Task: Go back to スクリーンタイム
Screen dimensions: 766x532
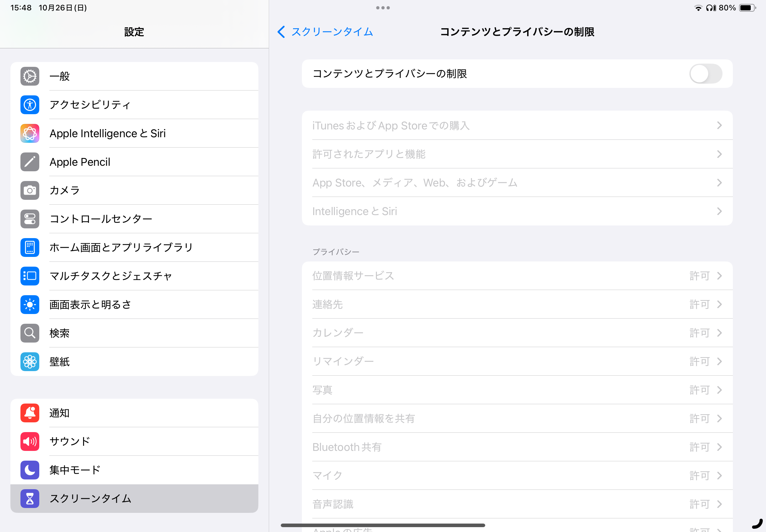Action: click(325, 32)
